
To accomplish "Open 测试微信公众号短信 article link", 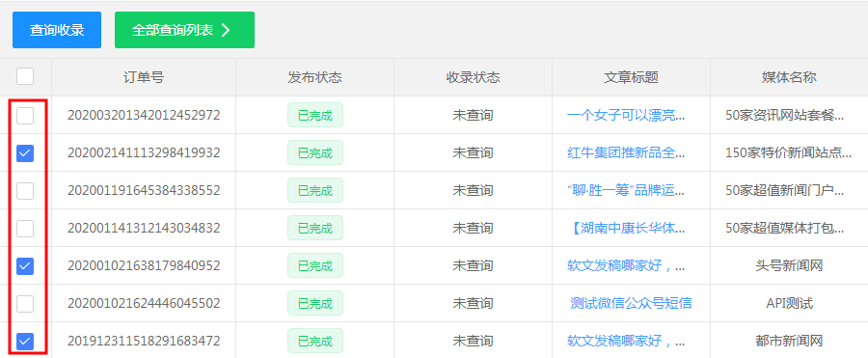I will (631, 304).
